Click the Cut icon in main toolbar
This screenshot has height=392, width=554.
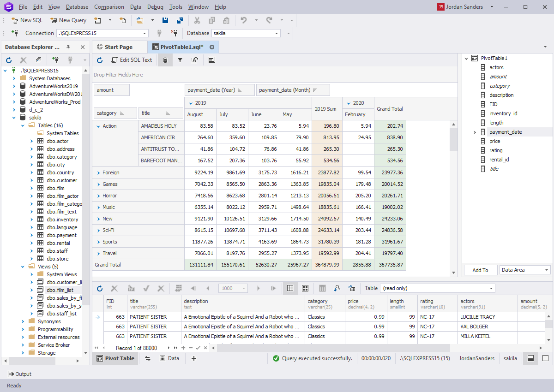(x=197, y=20)
